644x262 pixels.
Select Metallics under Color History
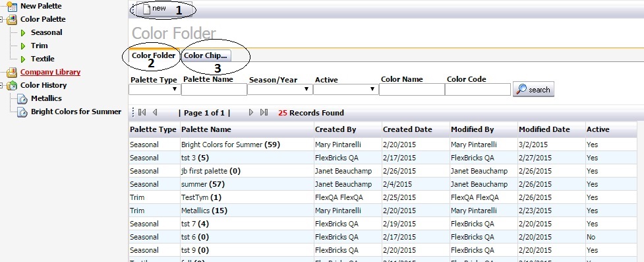pos(46,98)
